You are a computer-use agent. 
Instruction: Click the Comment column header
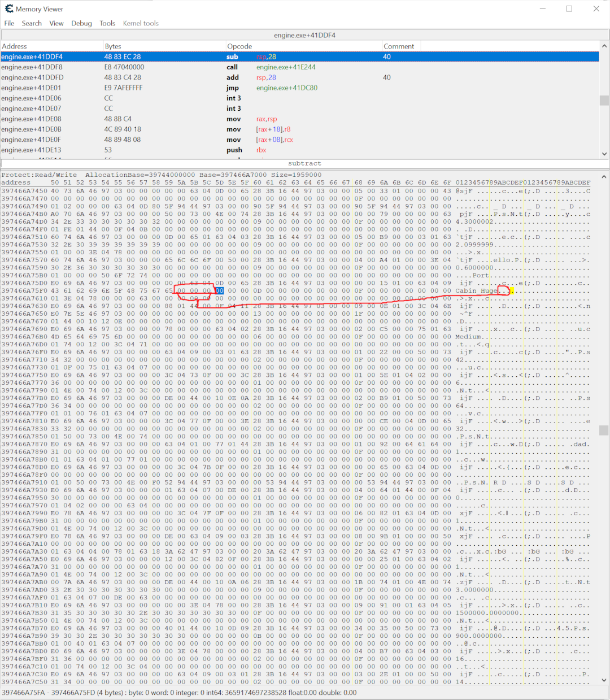click(x=400, y=46)
